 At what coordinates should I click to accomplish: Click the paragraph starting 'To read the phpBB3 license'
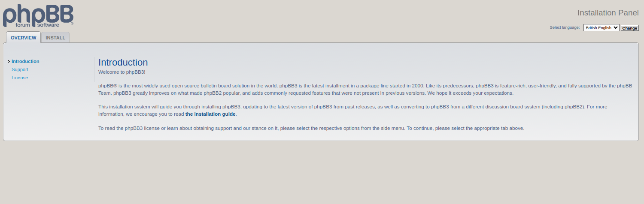pyautogui.click(x=311, y=128)
